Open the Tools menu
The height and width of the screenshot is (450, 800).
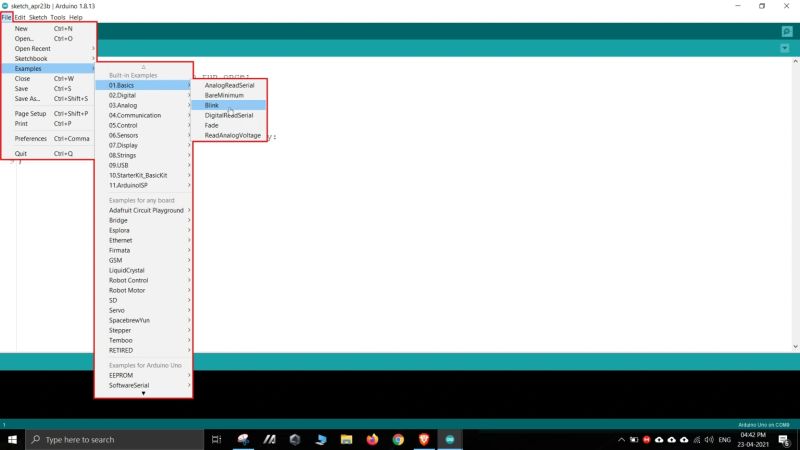tap(58, 17)
